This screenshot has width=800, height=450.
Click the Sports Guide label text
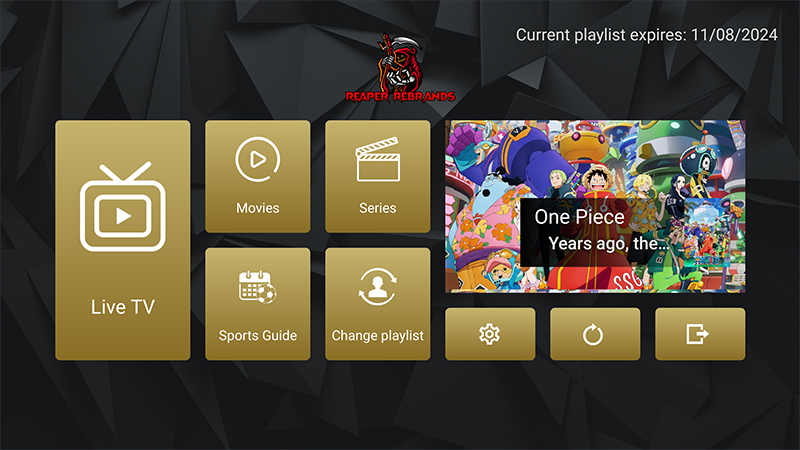258,336
